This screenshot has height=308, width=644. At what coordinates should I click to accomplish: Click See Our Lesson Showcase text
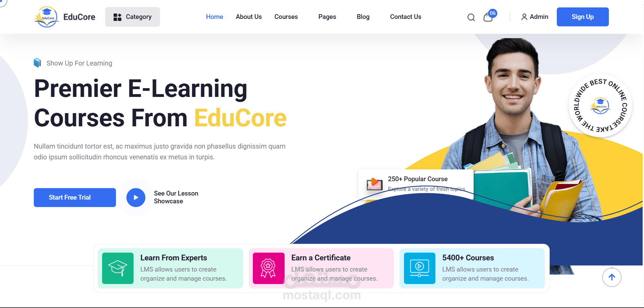(176, 197)
